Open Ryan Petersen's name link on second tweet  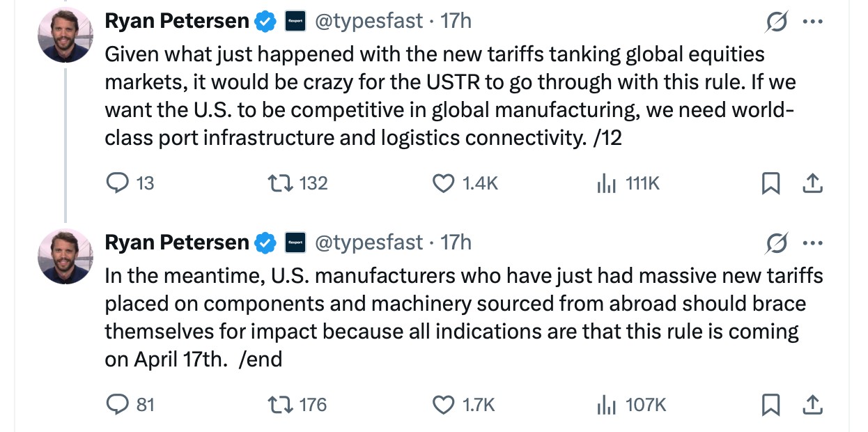tap(177, 242)
